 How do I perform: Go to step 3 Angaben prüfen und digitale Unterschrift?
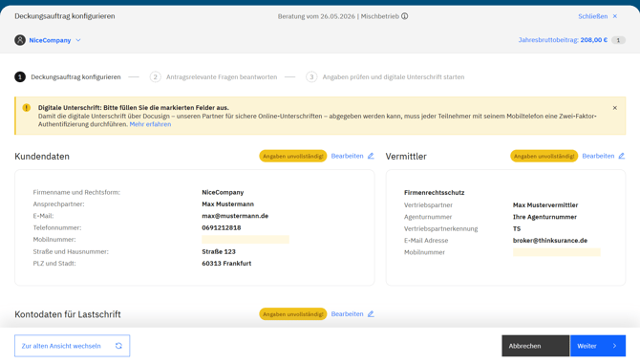pos(385,76)
